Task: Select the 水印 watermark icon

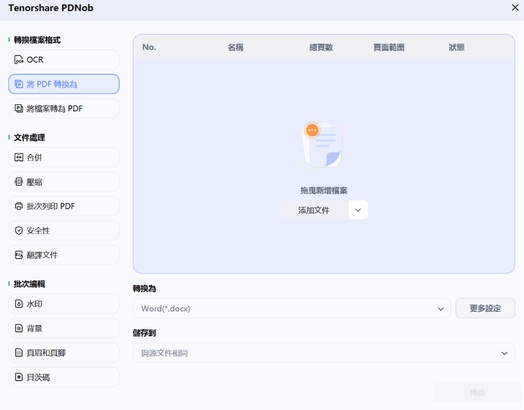Action: [x=19, y=304]
